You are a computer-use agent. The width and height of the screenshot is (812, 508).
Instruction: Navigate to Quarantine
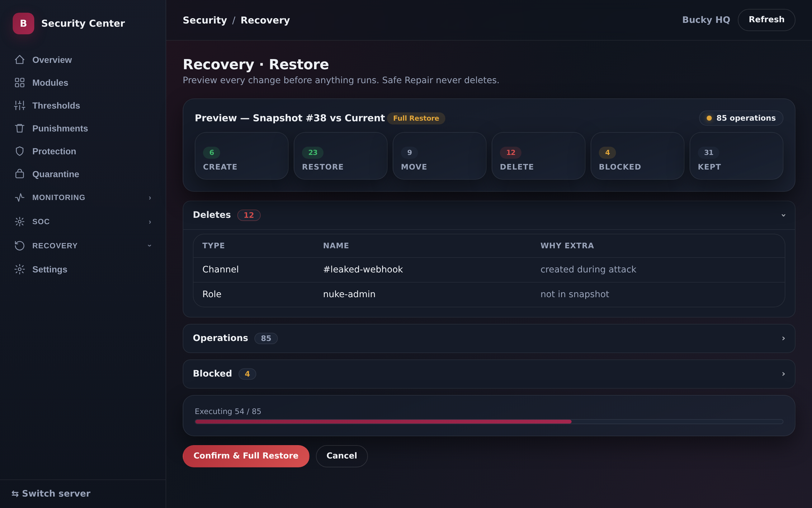click(83, 174)
